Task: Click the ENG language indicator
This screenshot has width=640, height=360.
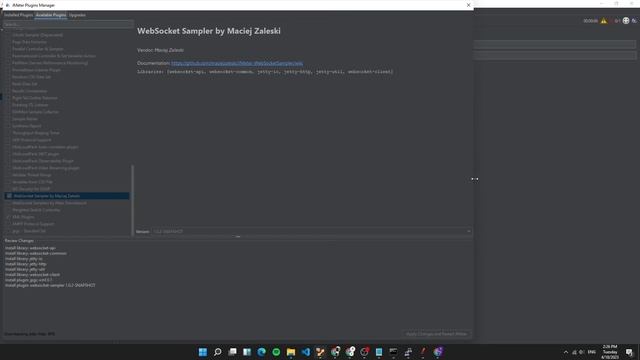Action: [x=591, y=352]
